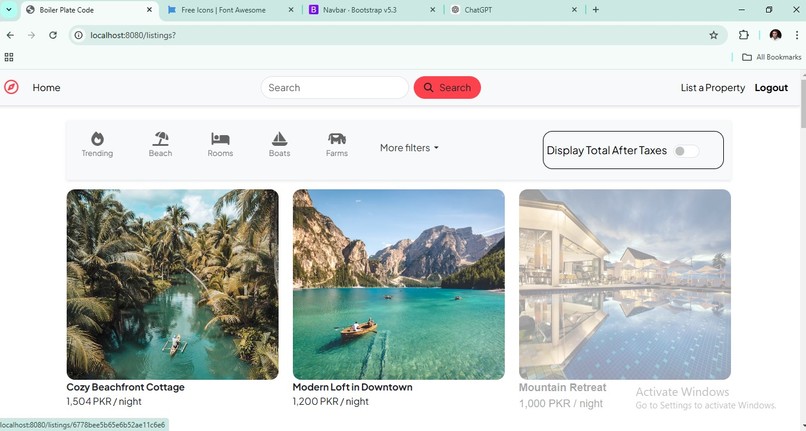This screenshot has width=806, height=431.
Task: Select the Farms cow filter icon
Action: click(337, 138)
